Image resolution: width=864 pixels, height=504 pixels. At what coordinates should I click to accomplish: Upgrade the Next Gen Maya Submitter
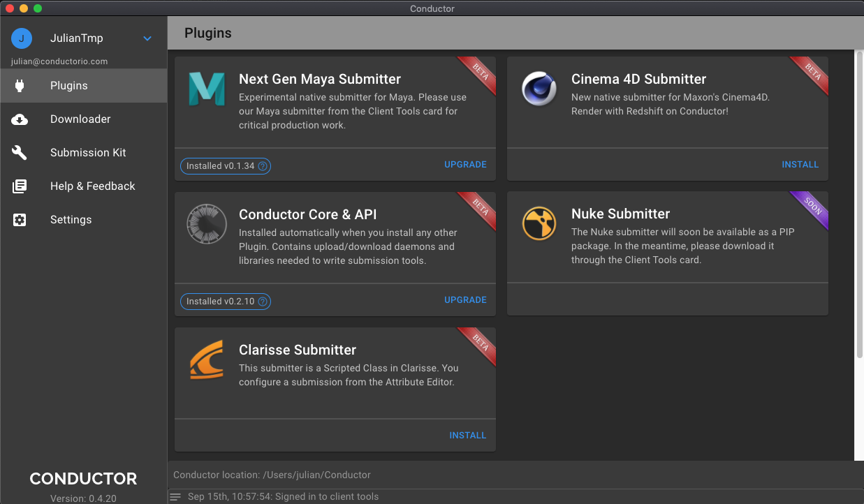pyautogui.click(x=465, y=165)
